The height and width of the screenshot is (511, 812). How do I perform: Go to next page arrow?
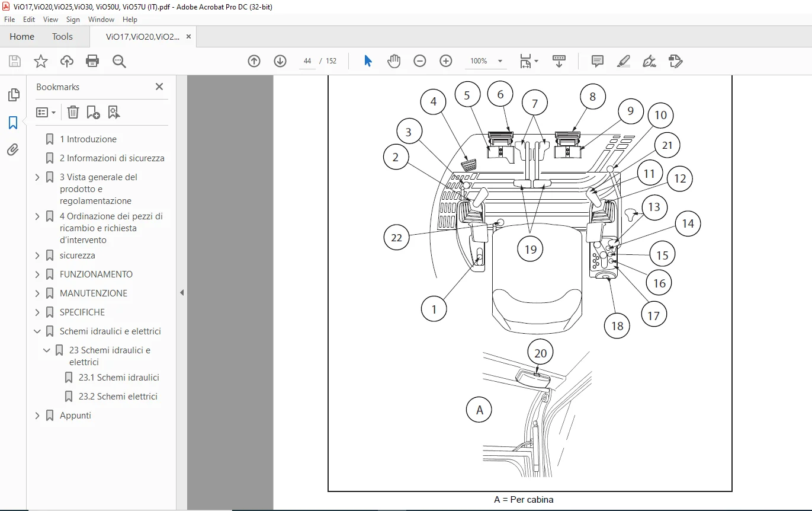coord(280,61)
